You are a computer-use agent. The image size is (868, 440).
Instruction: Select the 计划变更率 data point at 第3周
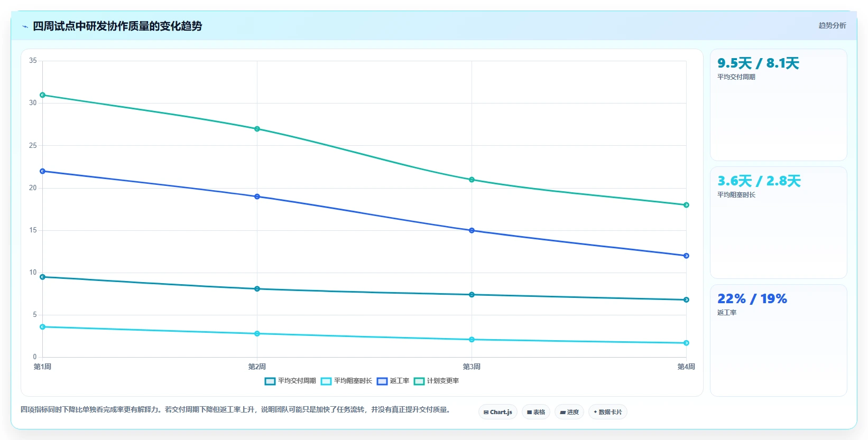(x=472, y=180)
